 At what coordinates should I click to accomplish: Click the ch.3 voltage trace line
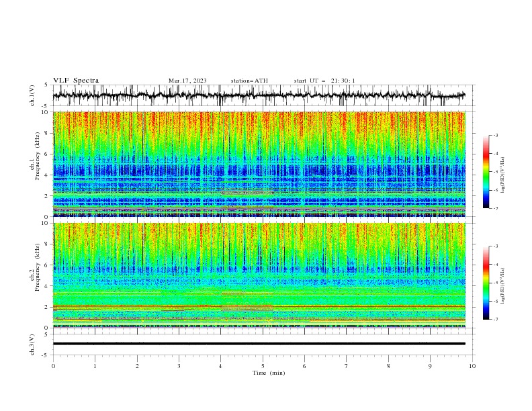click(x=259, y=344)
